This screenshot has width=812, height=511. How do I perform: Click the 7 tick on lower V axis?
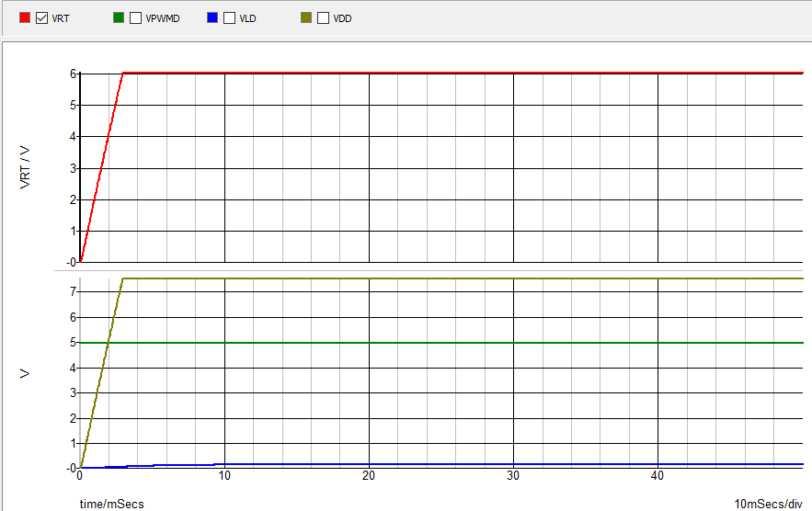(73, 292)
